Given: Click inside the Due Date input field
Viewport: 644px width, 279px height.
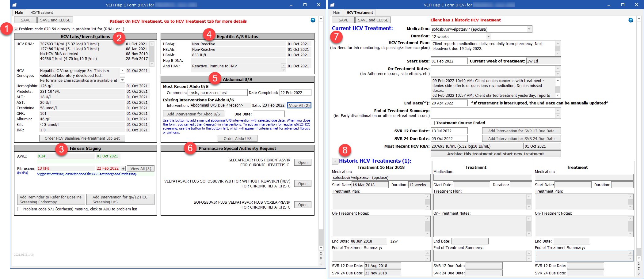Looking at the screenshot, I should pyautogui.click(x=269, y=114).
